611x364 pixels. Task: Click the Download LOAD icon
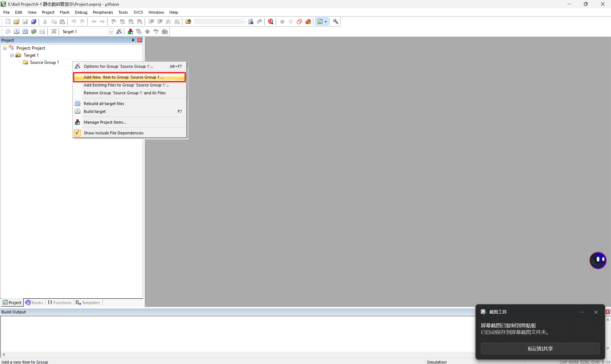click(54, 32)
